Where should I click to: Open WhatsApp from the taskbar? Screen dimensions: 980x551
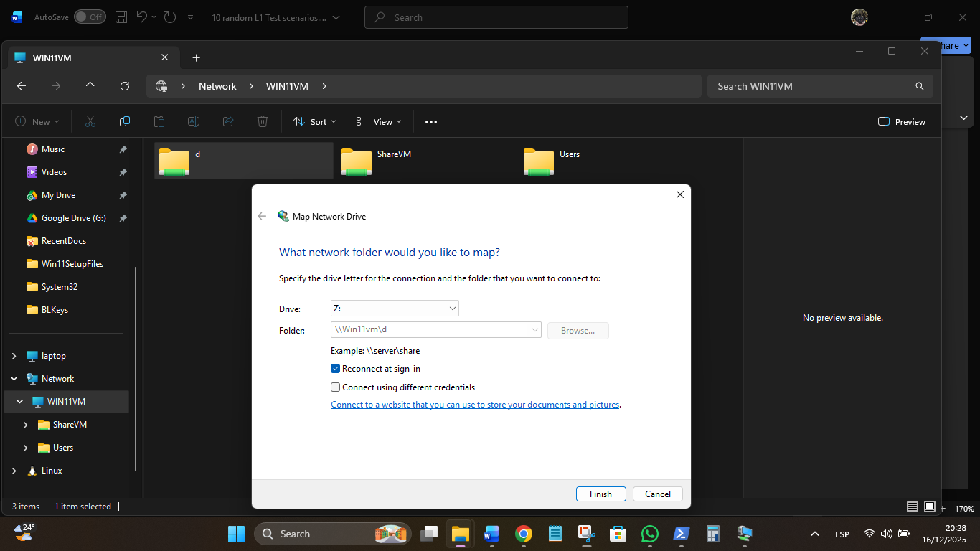[649, 534]
